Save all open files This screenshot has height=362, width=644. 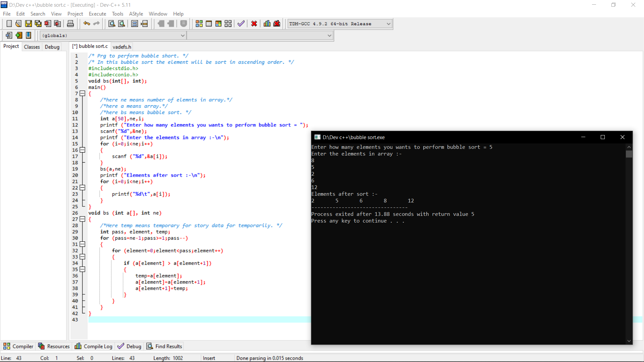coord(38,24)
